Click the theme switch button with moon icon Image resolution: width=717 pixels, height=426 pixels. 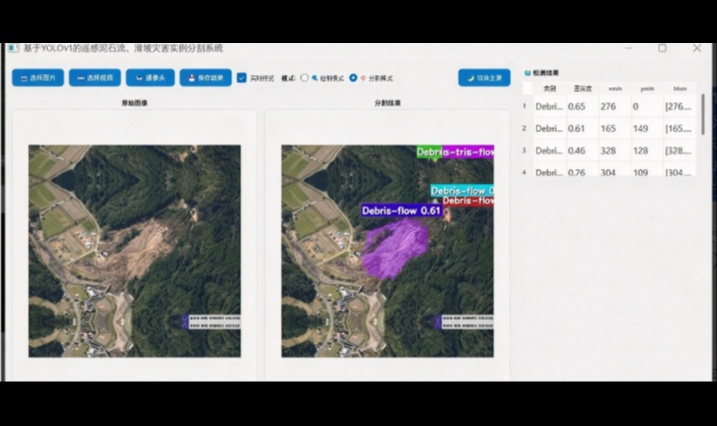pyautogui.click(x=484, y=78)
